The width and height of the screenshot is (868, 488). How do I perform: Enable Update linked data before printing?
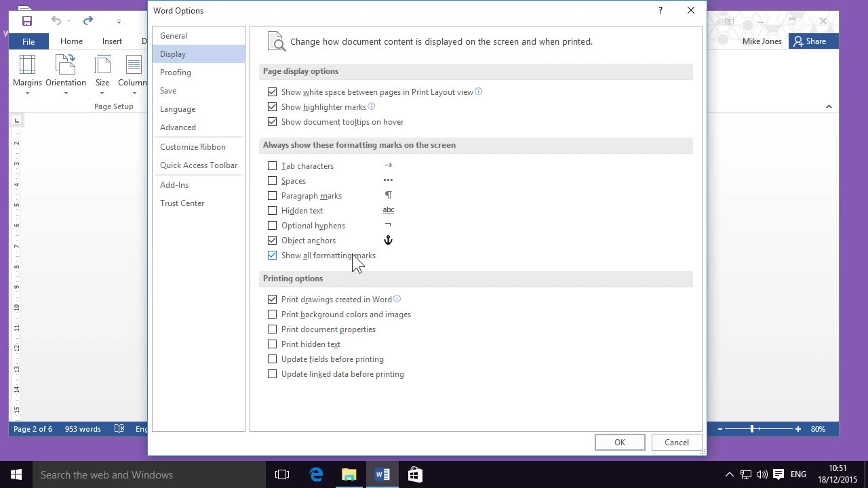272,374
